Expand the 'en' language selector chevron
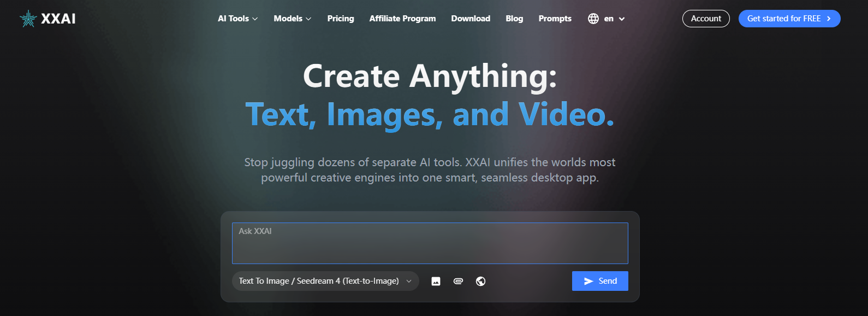 pyautogui.click(x=622, y=19)
